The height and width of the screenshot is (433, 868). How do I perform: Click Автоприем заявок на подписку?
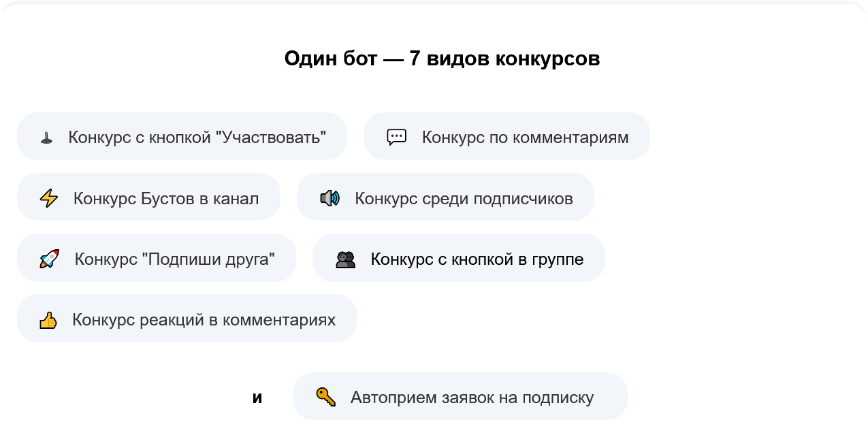coord(460,396)
